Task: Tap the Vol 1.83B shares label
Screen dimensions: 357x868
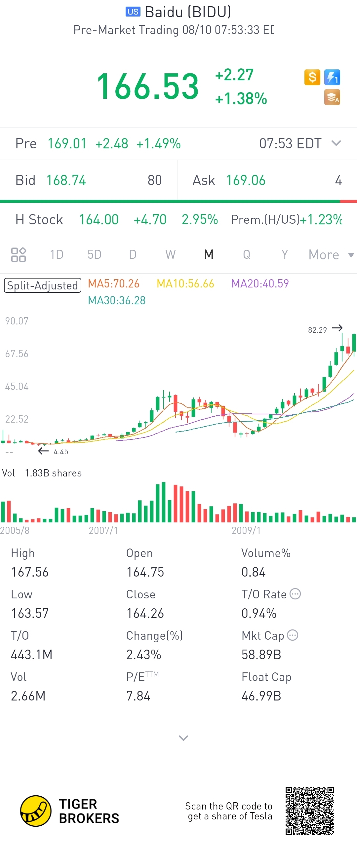Action: point(42,473)
